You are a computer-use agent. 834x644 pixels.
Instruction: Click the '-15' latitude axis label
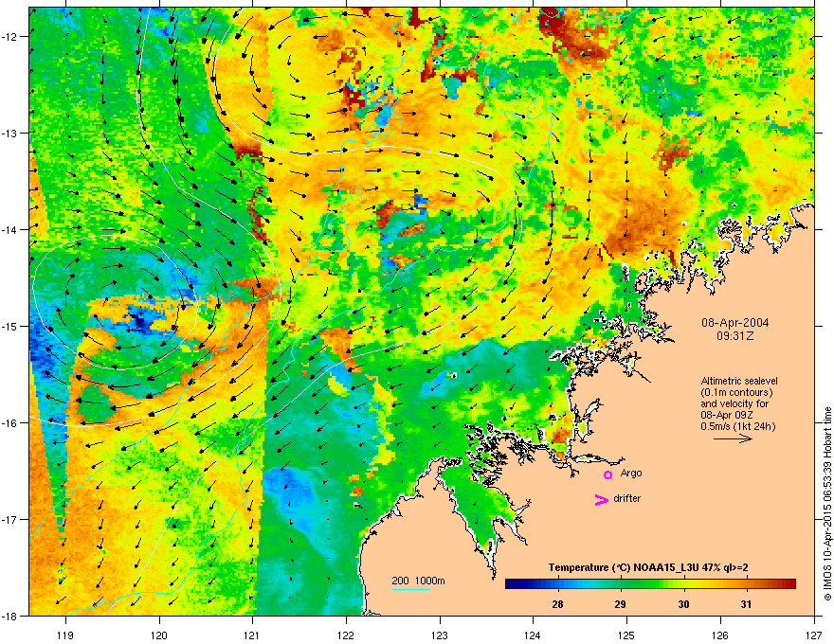coord(10,326)
